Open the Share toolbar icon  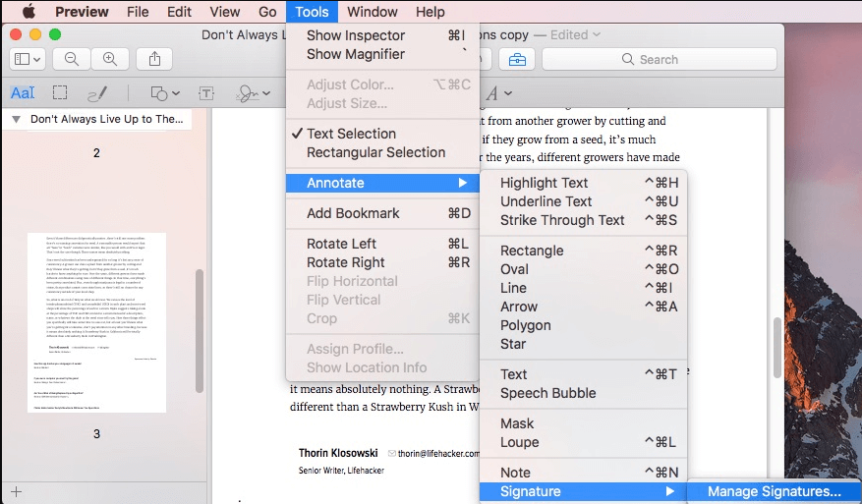[154, 59]
